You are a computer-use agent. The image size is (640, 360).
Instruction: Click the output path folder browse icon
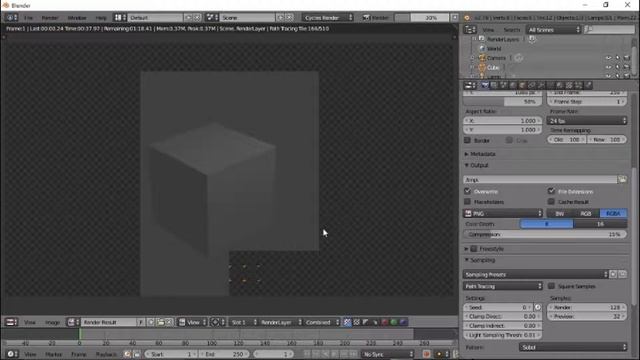pos(622,180)
